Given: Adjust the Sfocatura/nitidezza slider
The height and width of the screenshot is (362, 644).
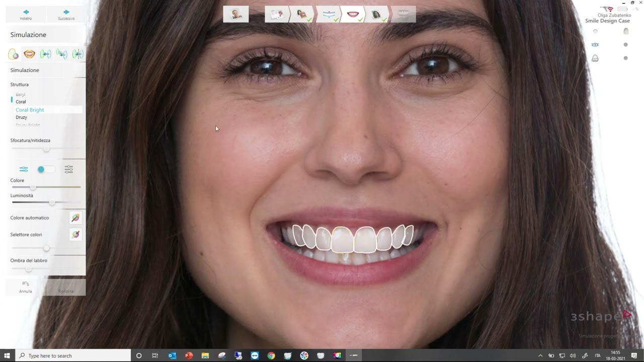Looking at the screenshot, I should tap(46, 149).
